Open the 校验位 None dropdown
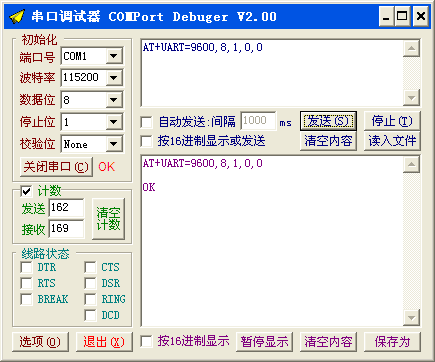Screen dimensions: 435x362 click(x=114, y=144)
